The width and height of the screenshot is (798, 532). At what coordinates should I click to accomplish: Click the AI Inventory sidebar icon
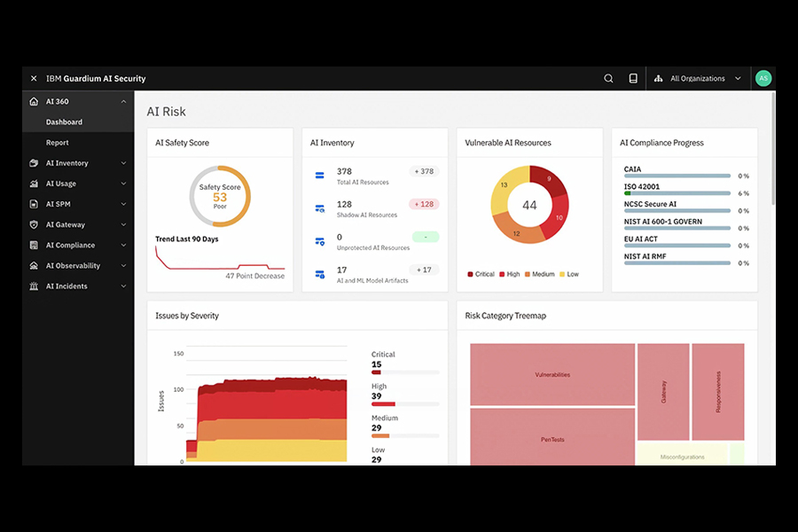(34, 163)
